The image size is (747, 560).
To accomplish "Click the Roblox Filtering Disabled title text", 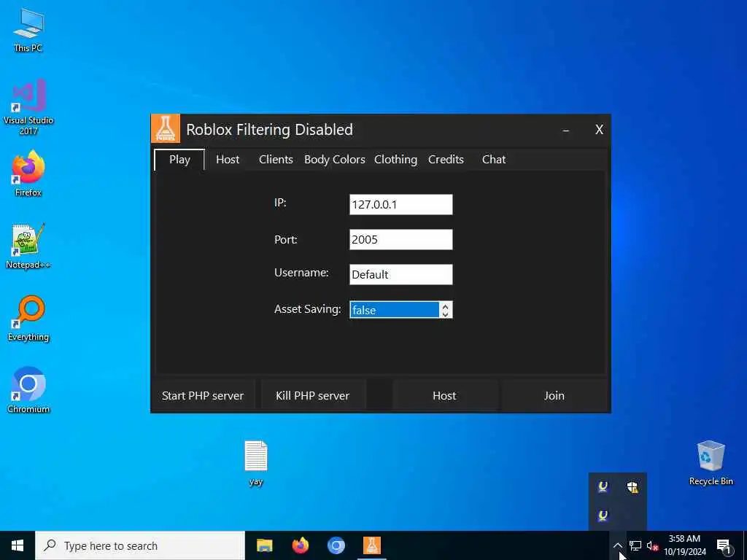I will (269, 130).
